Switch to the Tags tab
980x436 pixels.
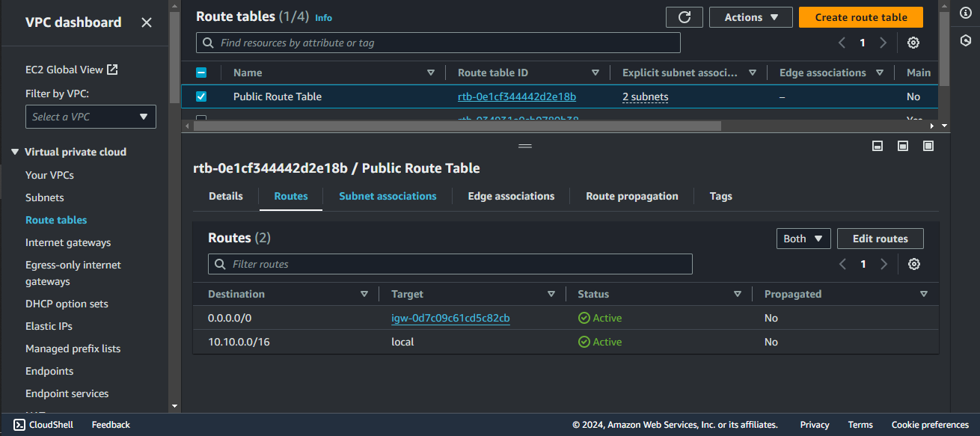721,196
